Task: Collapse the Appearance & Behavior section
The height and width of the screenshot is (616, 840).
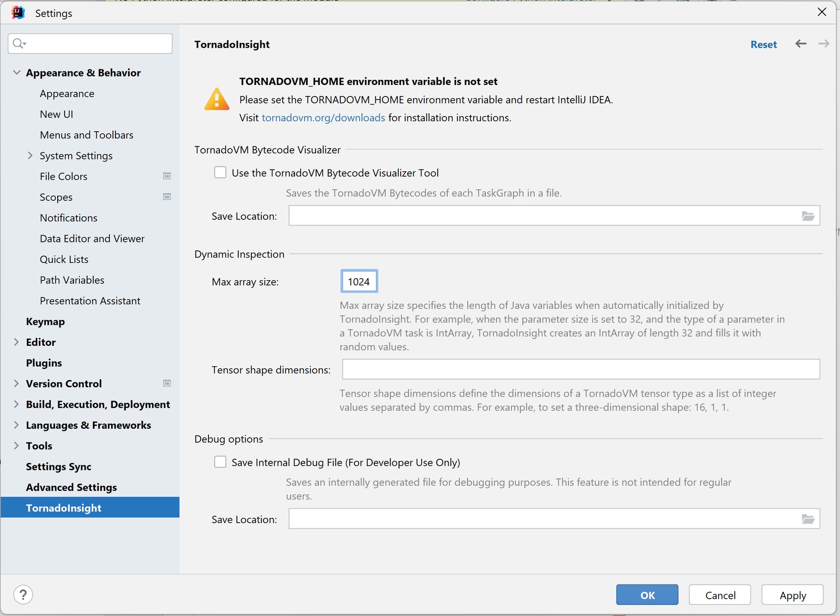Action: (17, 72)
